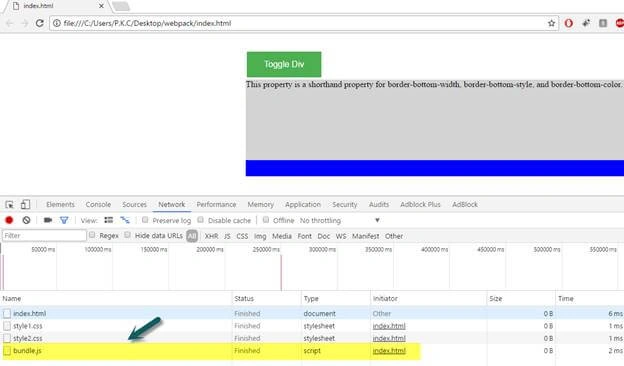624x366 pixels.
Task: Stop recording network log with red button
Action: pyautogui.click(x=9, y=220)
